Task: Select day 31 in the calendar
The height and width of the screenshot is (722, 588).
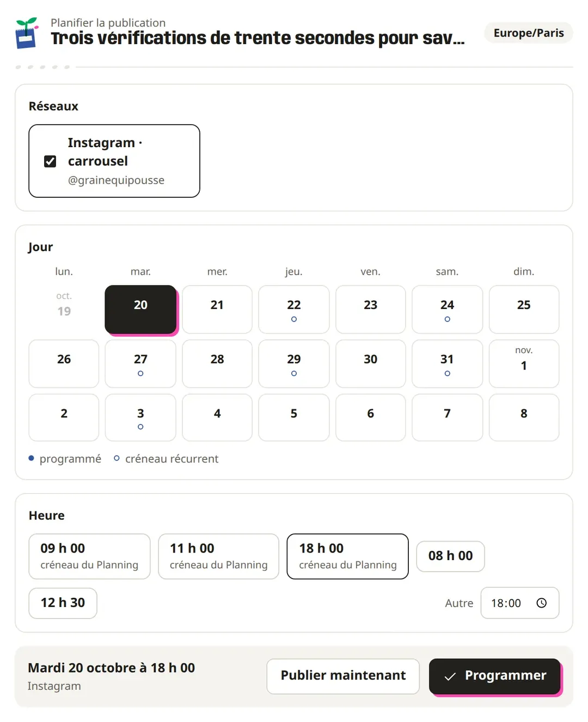Action: pyautogui.click(x=447, y=363)
